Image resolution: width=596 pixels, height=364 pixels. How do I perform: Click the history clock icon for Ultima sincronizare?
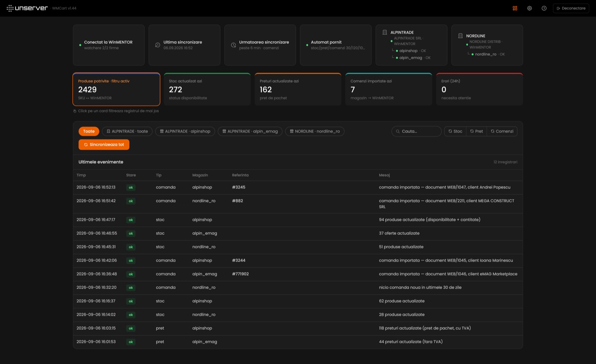click(158, 45)
